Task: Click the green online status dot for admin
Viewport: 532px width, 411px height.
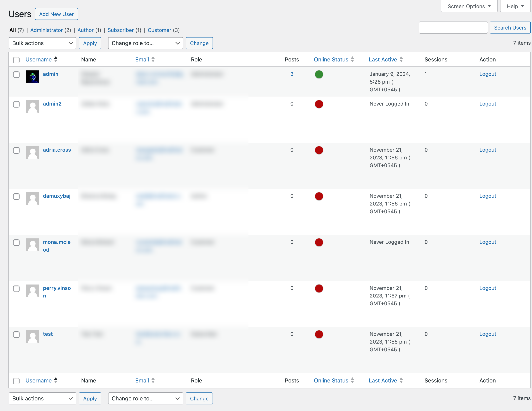Action: (319, 74)
